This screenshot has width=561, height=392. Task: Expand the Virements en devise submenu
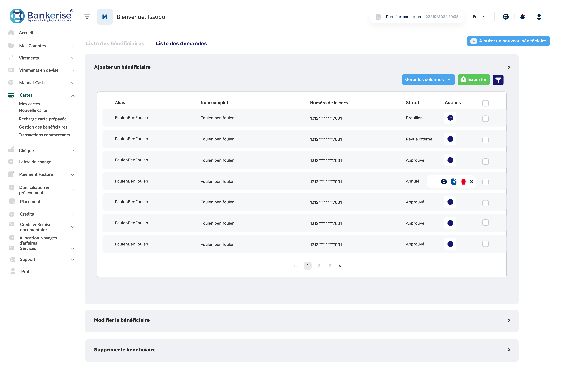click(x=73, y=70)
